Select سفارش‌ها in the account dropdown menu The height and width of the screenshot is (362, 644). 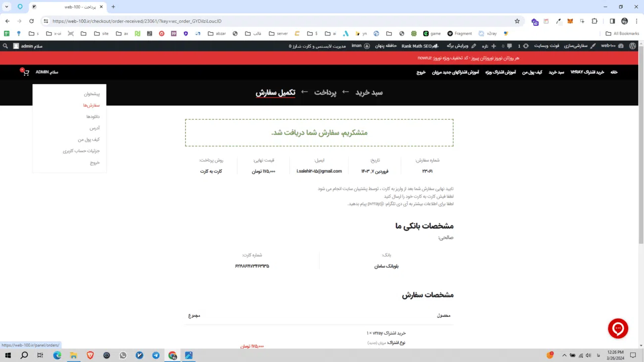tap(92, 105)
